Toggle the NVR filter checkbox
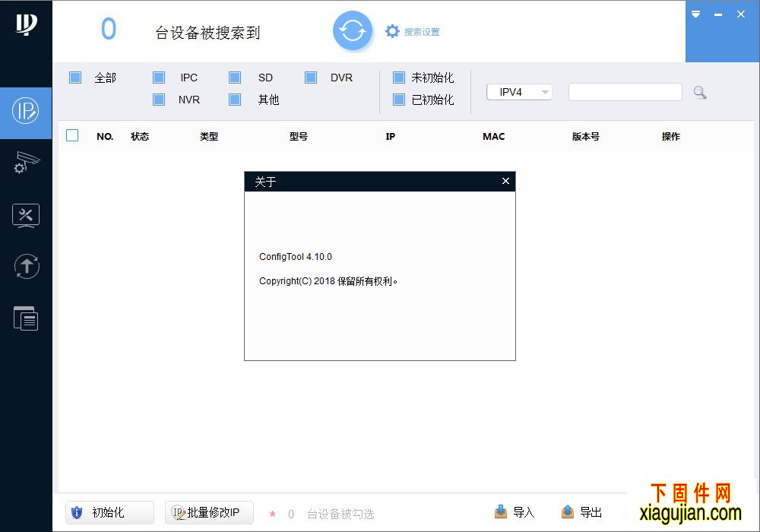 coord(159,100)
